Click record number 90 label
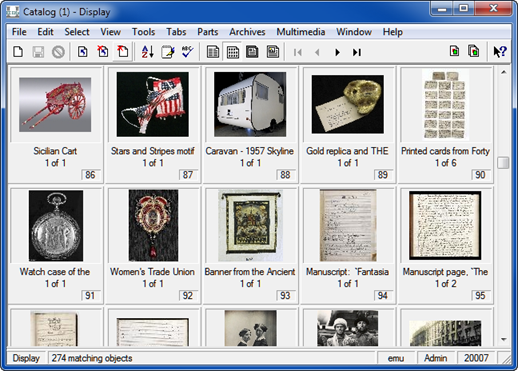 tap(480, 175)
